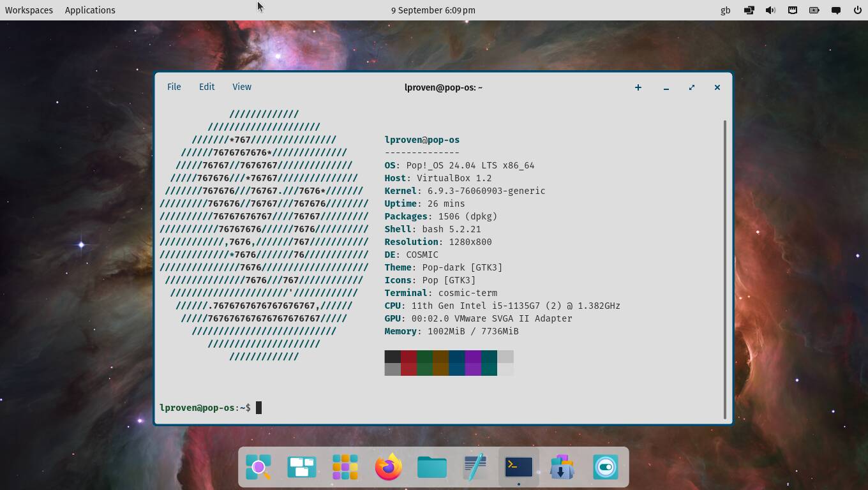The image size is (868, 490).
Task: Open the notifications applet in the top panel
Action: (835, 10)
